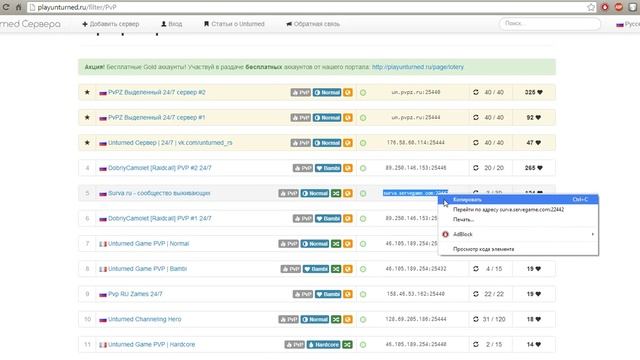
Task: Refresh player count for Channeling Hero
Action: coord(476,319)
